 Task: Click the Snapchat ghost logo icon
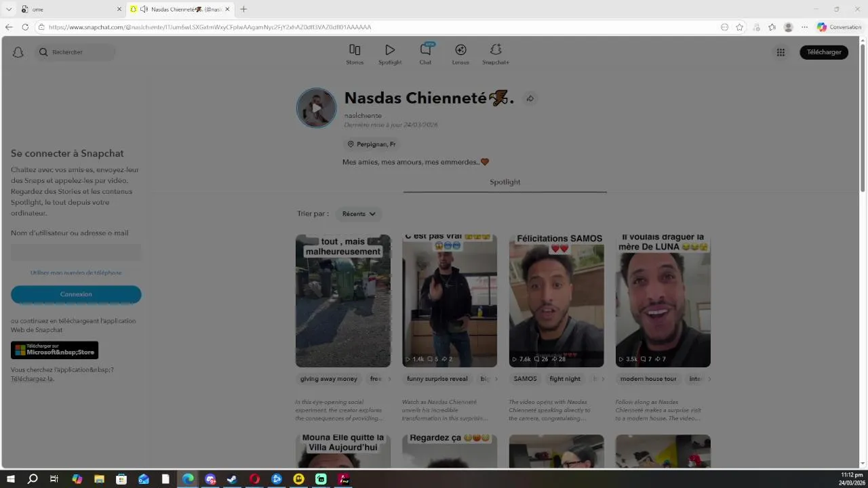tap(18, 52)
